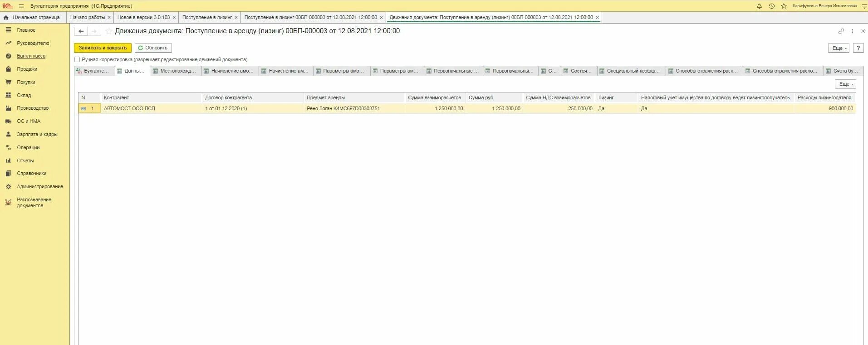Open Отчеты section

click(25, 160)
